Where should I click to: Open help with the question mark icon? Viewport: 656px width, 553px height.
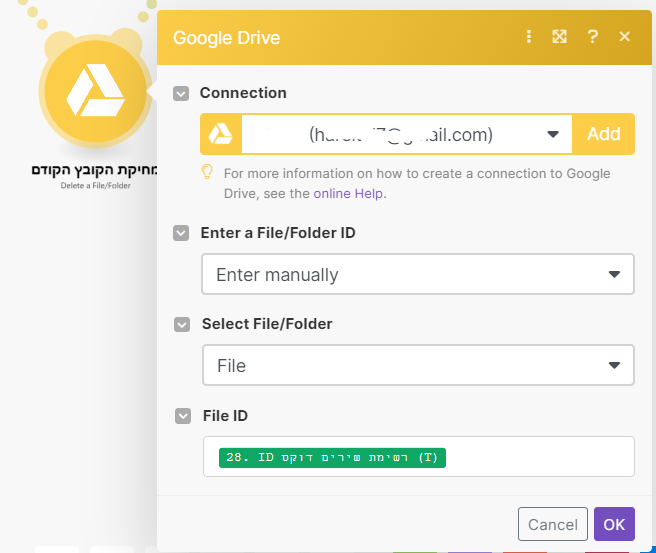click(592, 37)
